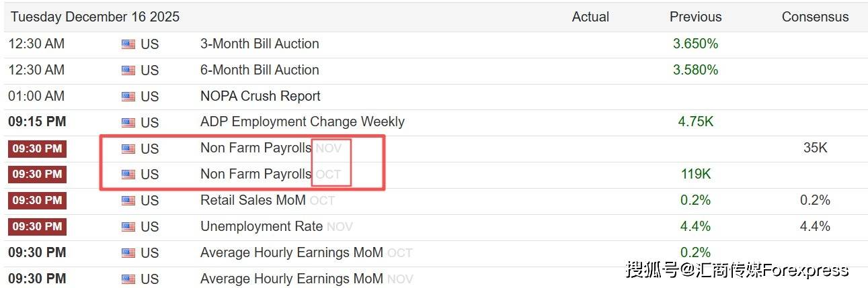Viewport: 868px width, 288px height.
Task: Click red 09:30 PM badge for Retail Sales
Action: click(x=37, y=200)
